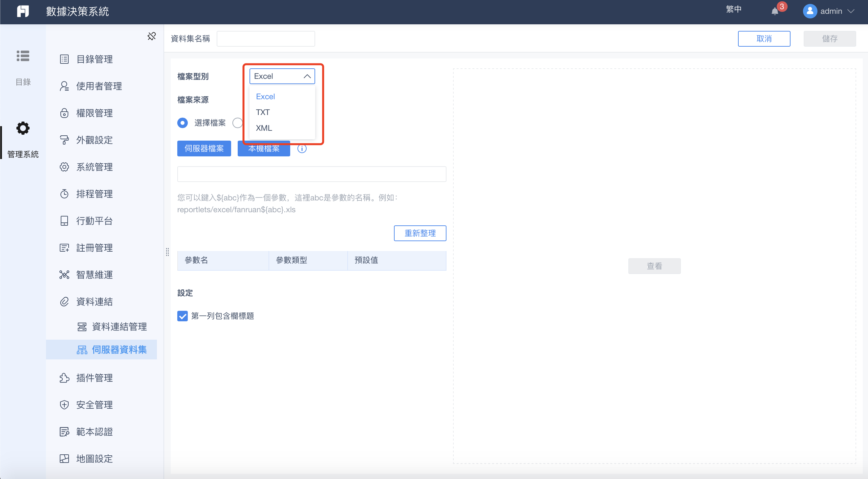Click the 取消 button

(764, 39)
